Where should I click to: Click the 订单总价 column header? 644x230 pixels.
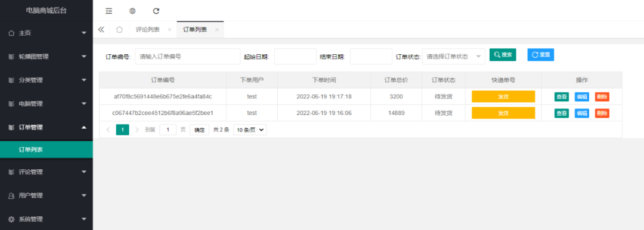[396, 80]
